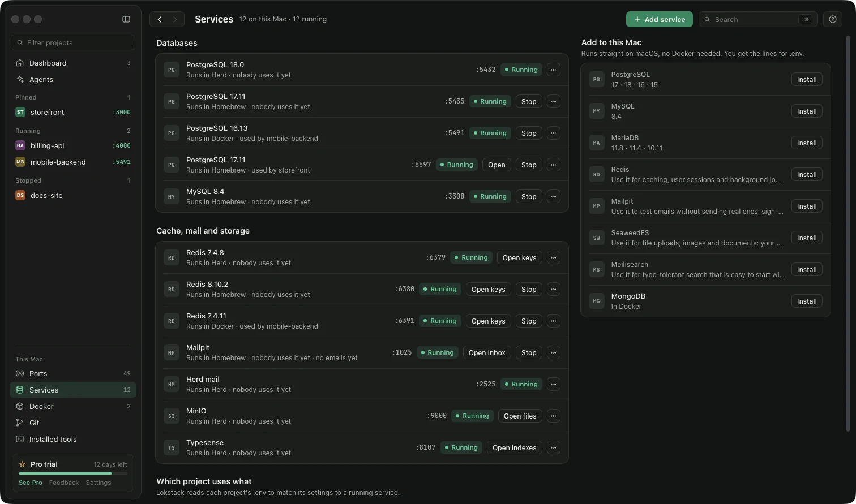Focus the Filter projects field
This screenshot has height=504, width=856.
coord(73,42)
